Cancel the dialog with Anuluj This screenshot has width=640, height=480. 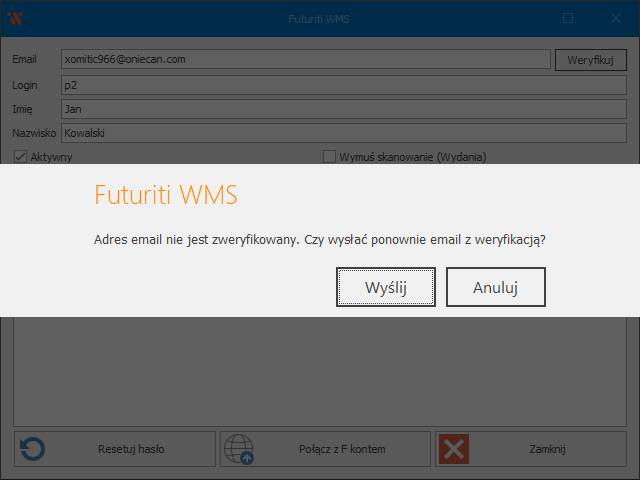click(x=495, y=287)
